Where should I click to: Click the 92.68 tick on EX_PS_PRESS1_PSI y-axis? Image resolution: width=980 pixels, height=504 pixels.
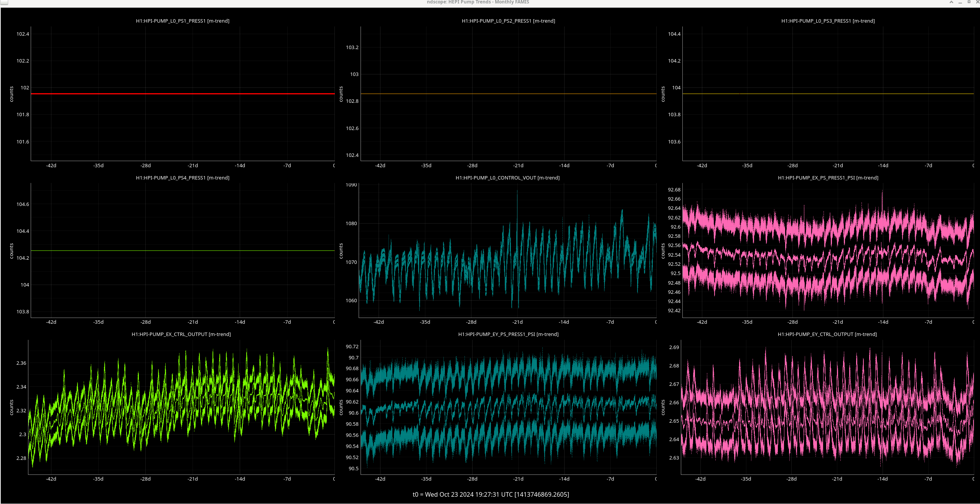point(674,189)
